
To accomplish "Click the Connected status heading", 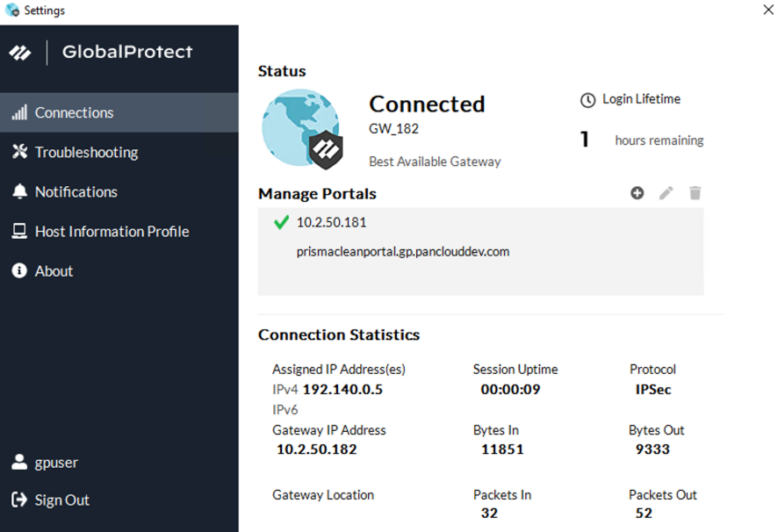I will click(427, 104).
